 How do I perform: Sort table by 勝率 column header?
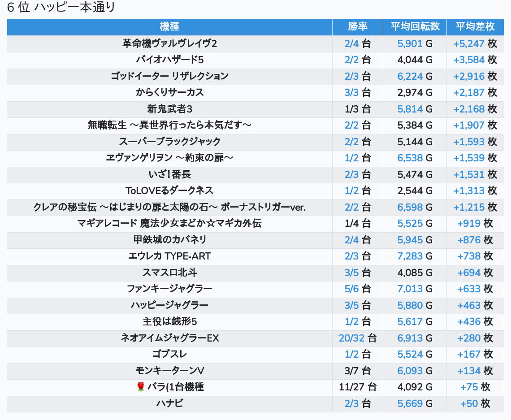[357, 26]
